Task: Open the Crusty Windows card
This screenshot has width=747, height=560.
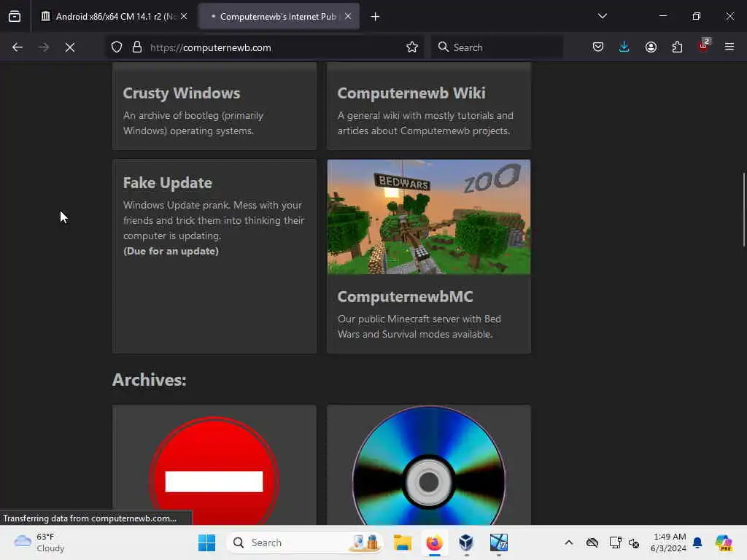Action: [214, 106]
